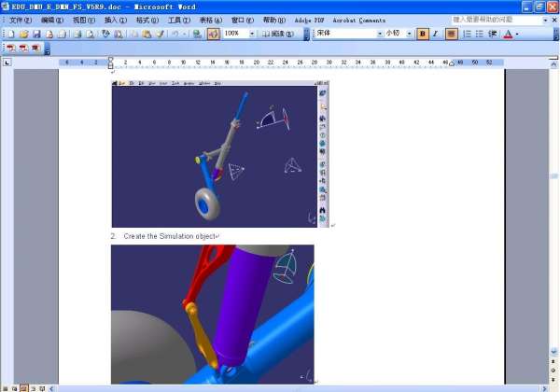This screenshot has height=392, width=560.
Task: Click the first Convert to Adobe PDF icon
Action: click(10, 48)
